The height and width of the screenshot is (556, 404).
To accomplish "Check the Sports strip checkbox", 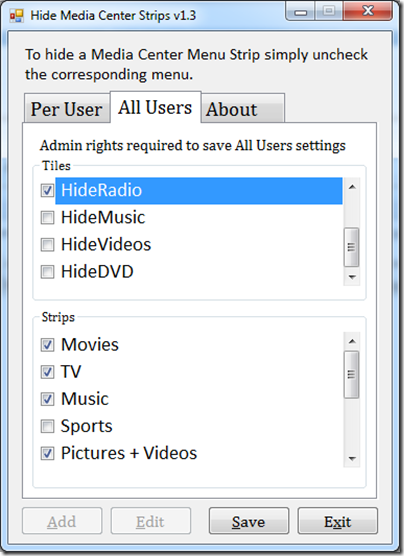I will point(48,426).
